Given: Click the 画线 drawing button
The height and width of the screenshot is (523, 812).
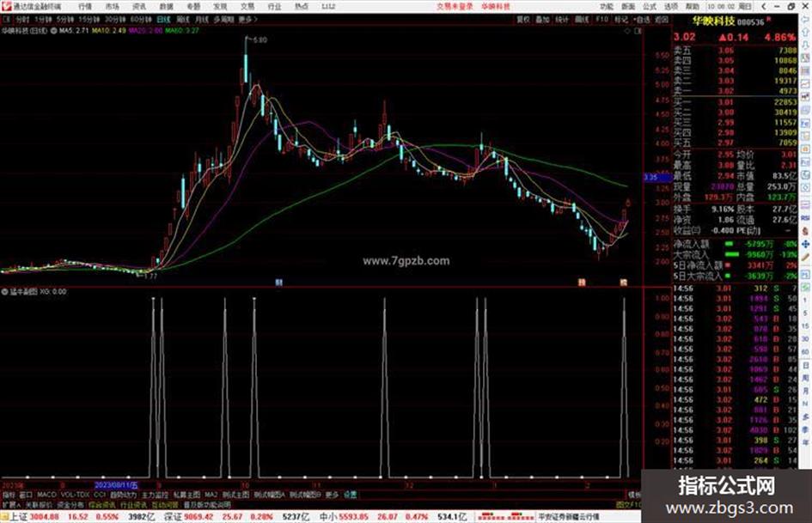Looking at the screenshot, I should click(582, 19).
